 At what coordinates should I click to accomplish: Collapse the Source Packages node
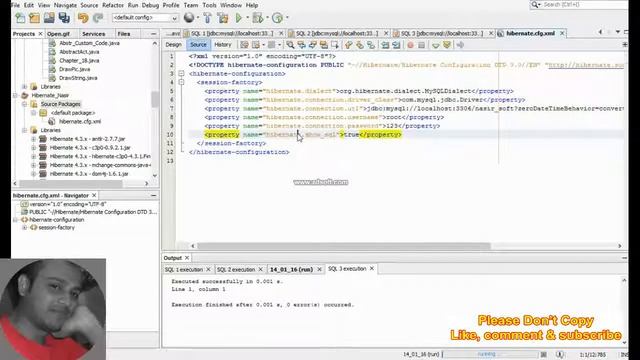[24, 104]
